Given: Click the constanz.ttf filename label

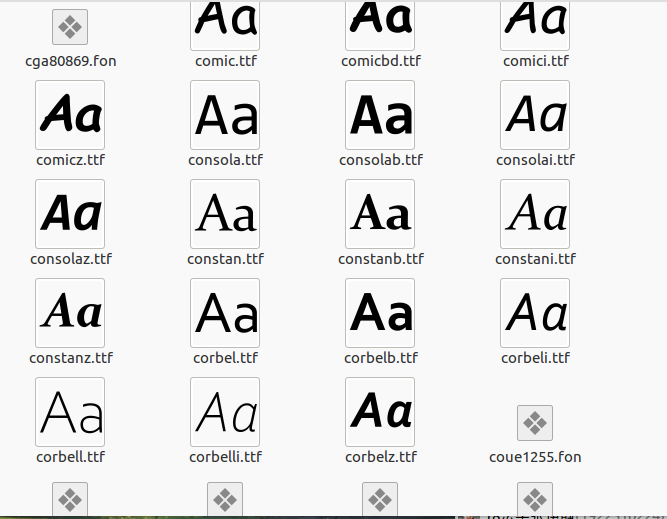Looking at the screenshot, I should [x=71, y=358].
